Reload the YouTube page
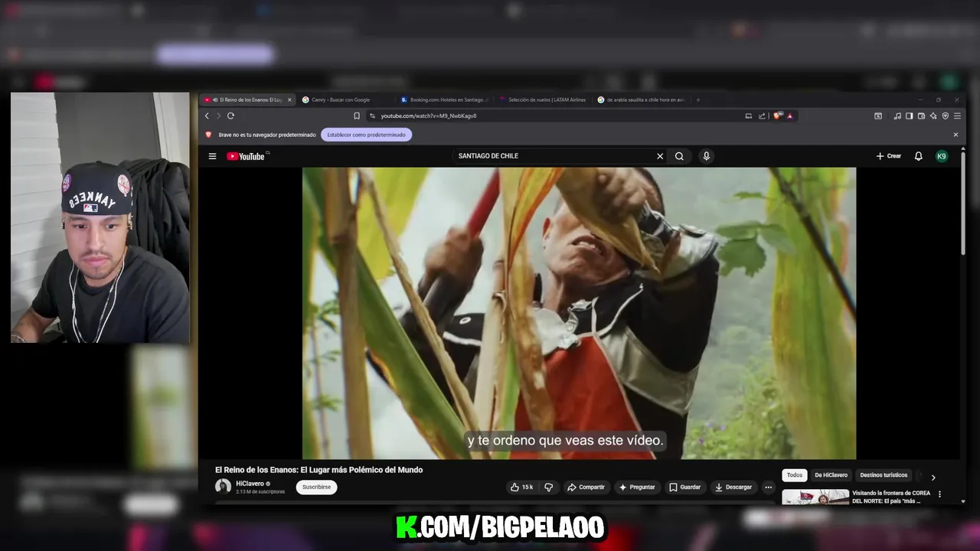The image size is (980, 551). click(x=230, y=116)
